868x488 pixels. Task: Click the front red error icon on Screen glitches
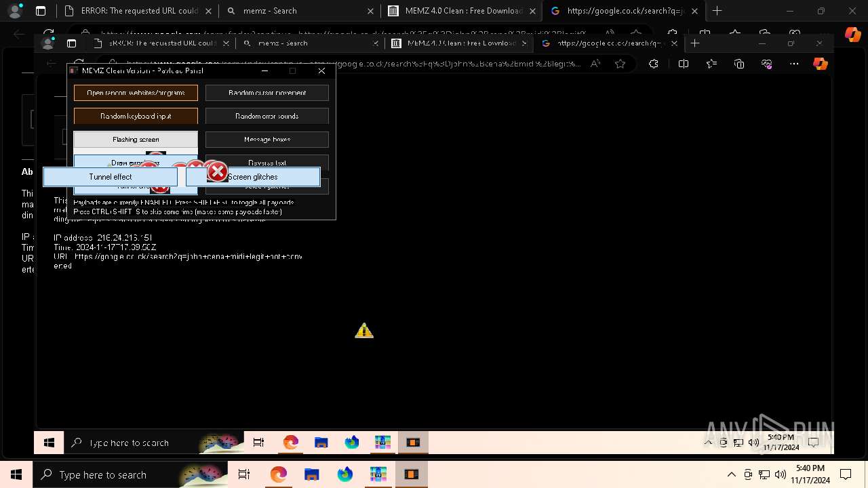[x=217, y=172]
